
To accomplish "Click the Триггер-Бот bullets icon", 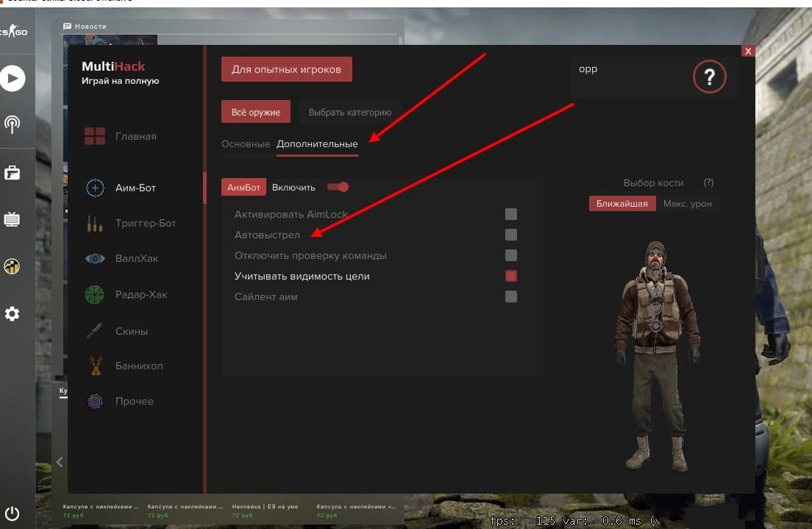I will 95,224.
